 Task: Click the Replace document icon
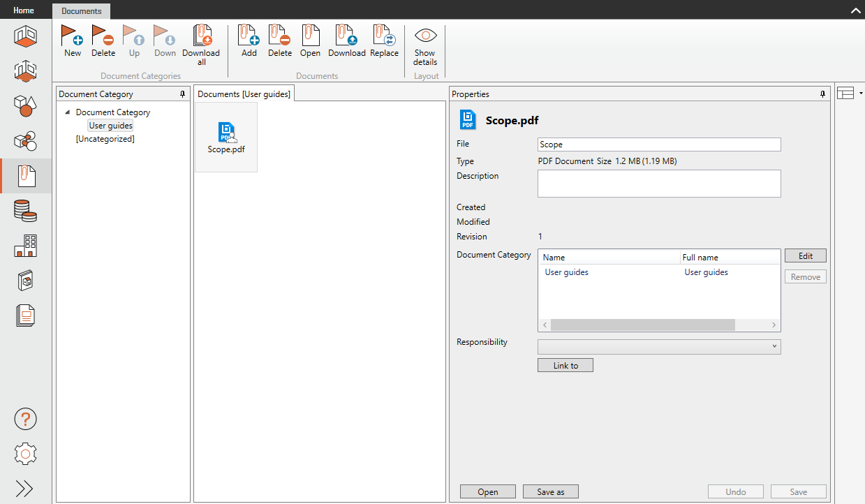click(x=384, y=36)
